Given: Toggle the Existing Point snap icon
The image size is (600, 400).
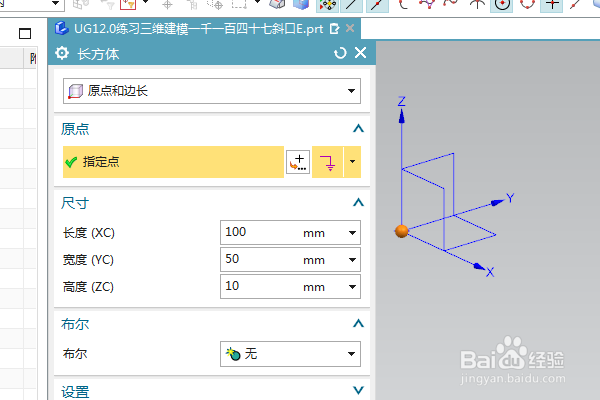Looking at the screenshot, I should 551,5.
